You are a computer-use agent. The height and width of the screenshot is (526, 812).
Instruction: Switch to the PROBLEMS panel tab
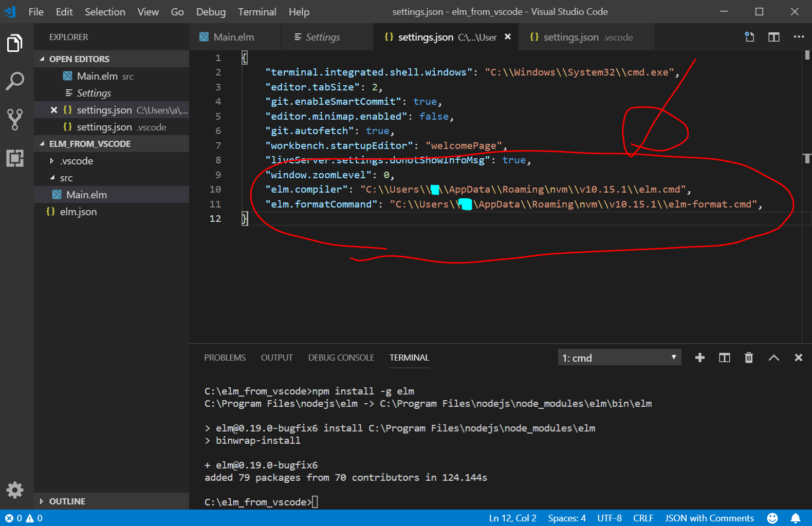[225, 358]
